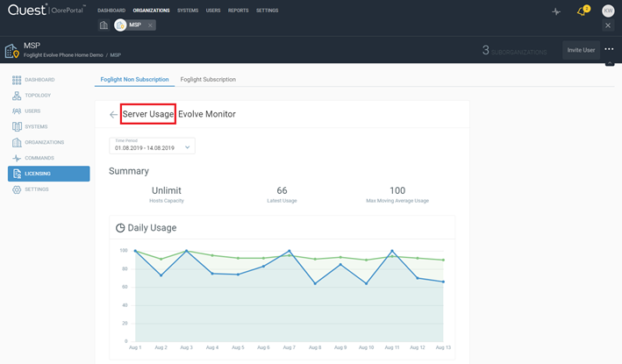Click the back arrow beside Server Usage
Viewport: 622px width, 364px height.
point(113,115)
